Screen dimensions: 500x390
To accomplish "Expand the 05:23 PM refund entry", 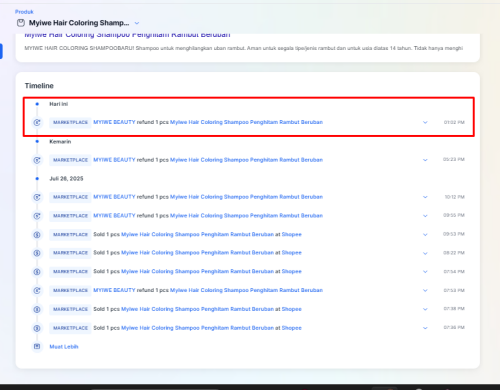I will (425, 160).
